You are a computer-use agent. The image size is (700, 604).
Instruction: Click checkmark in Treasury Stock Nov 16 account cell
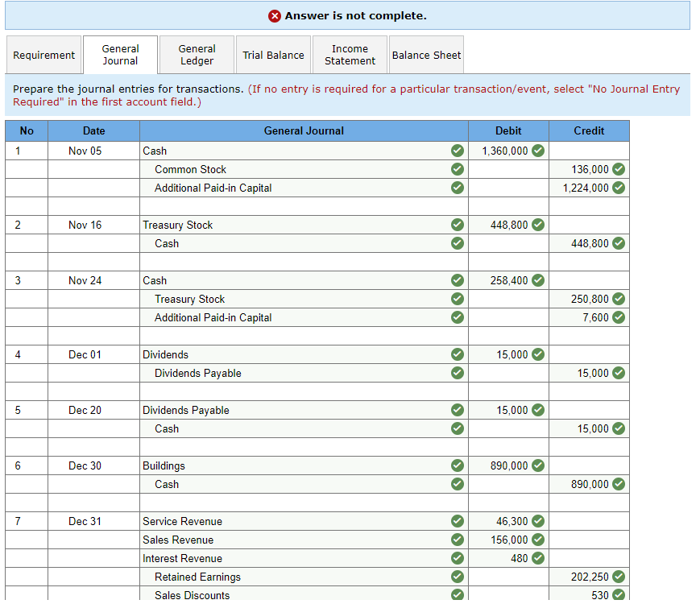(x=458, y=225)
